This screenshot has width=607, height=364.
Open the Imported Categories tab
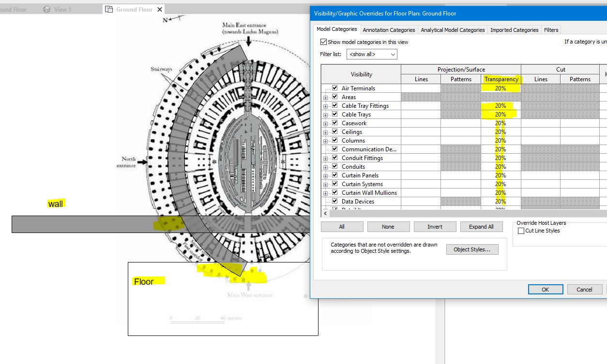point(514,30)
